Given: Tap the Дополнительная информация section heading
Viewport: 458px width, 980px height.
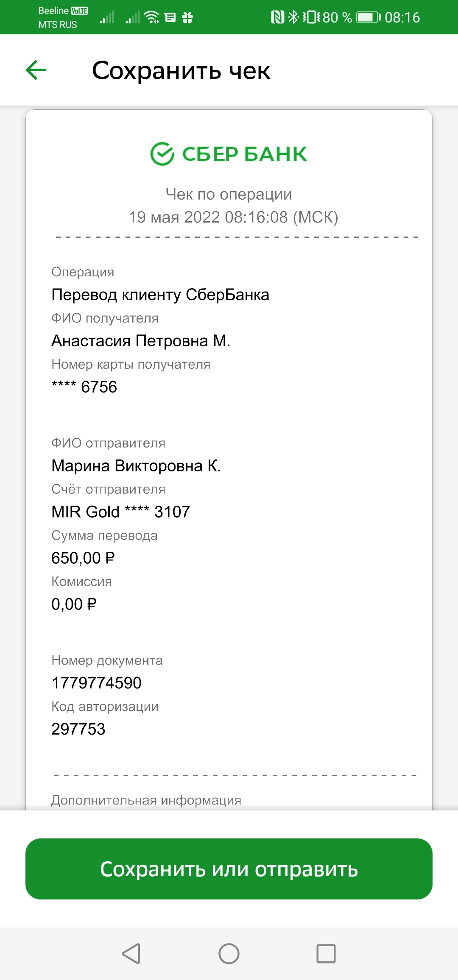Looking at the screenshot, I should (x=146, y=800).
